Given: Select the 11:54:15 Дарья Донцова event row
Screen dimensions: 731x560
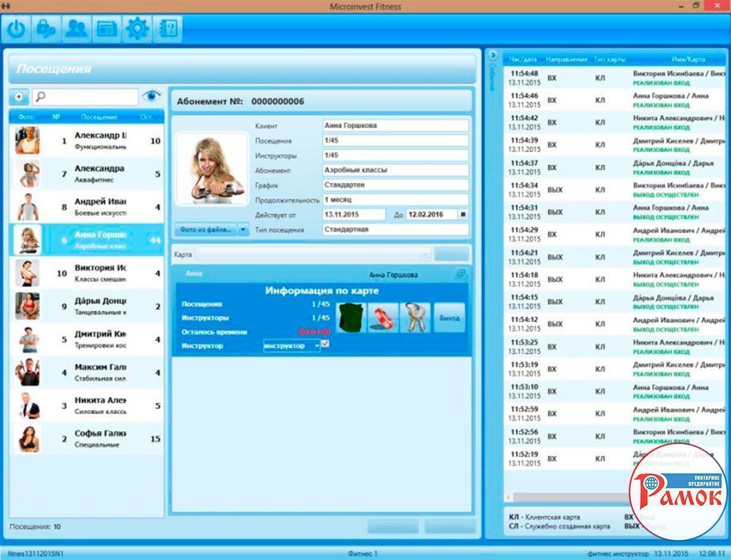Looking at the screenshot, I should click(615, 302).
